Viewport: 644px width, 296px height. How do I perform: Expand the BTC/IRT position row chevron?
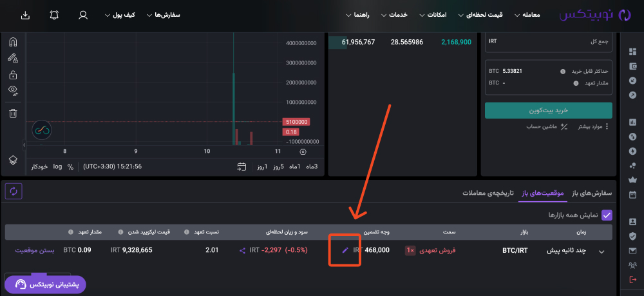pos(602,252)
